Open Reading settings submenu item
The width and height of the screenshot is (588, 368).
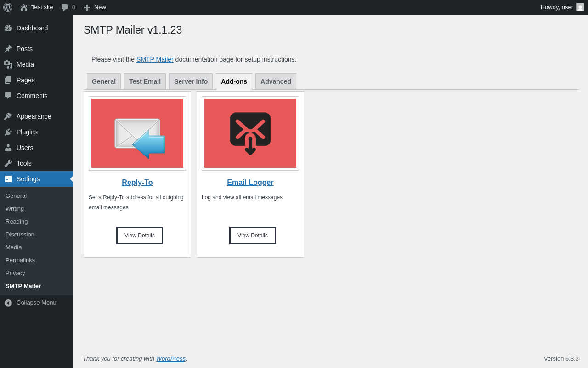pos(37,221)
